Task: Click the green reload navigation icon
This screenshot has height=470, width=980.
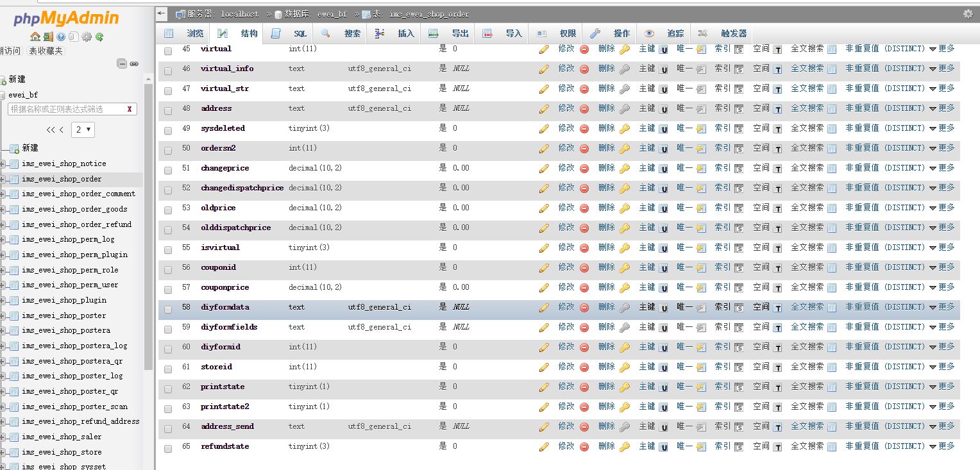Action: (x=99, y=37)
